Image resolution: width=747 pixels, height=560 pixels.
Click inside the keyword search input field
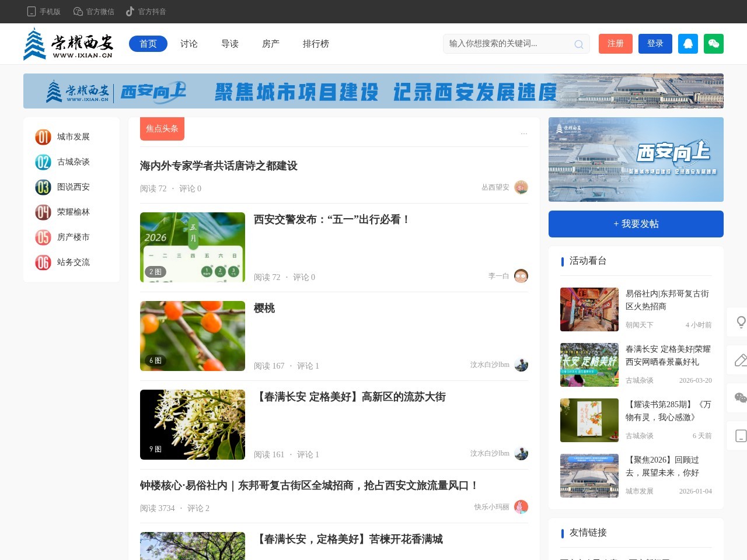coord(508,44)
